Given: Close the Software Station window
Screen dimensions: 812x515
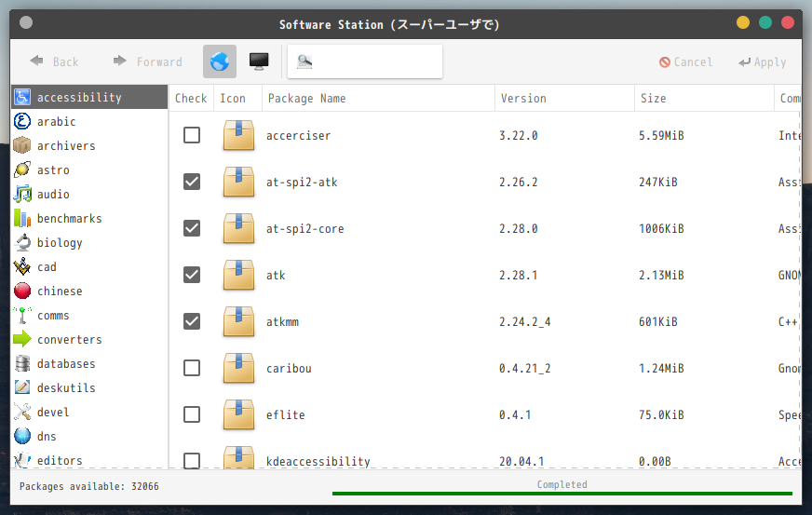Looking at the screenshot, I should pos(788,22).
